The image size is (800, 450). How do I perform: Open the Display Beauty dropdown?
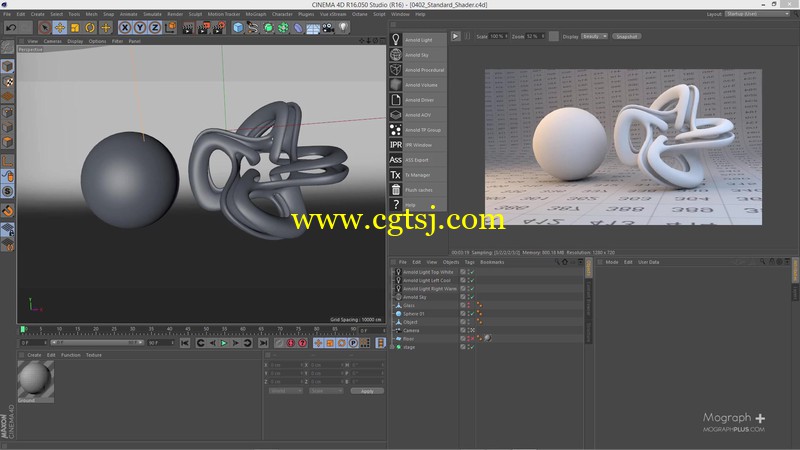594,37
